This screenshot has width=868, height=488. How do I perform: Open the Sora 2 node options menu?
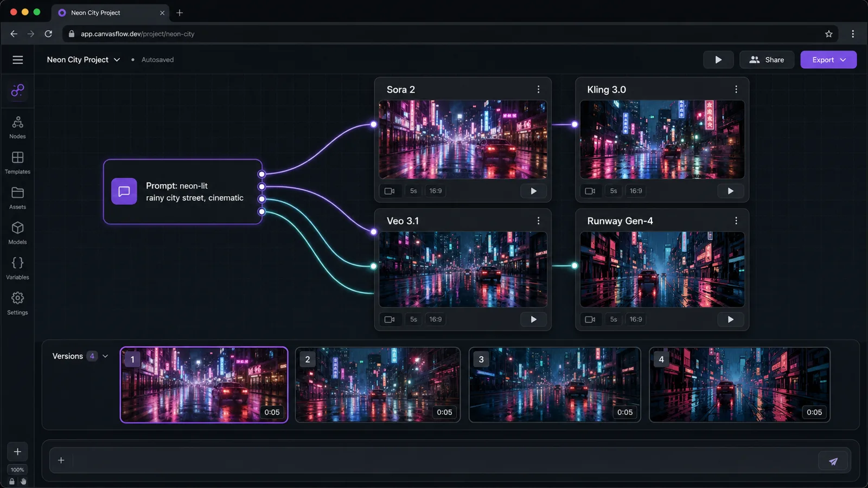tap(538, 89)
